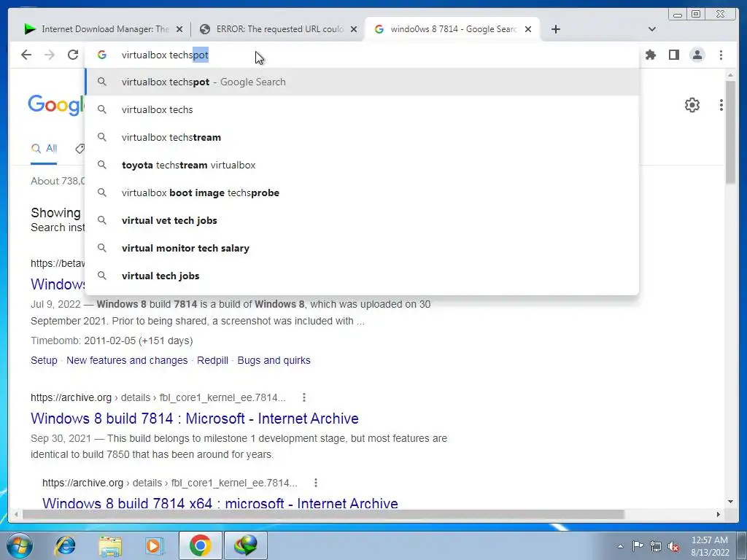Open Internet Download Manager taskbar icon
The width and height of the screenshot is (747, 560).
tap(245, 545)
